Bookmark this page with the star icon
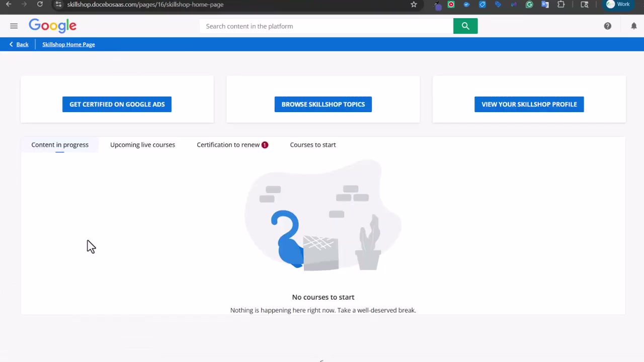The height and width of the screenshot is (362, 644). point(414,5)
